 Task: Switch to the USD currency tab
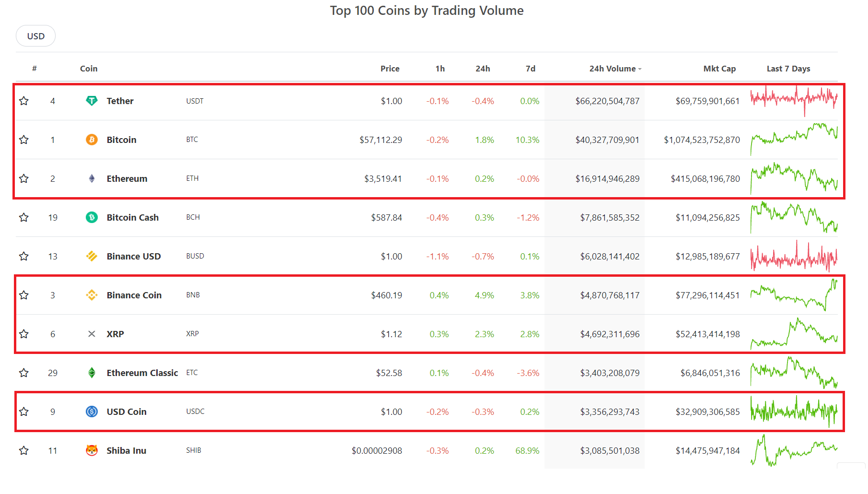click(35, 35)
